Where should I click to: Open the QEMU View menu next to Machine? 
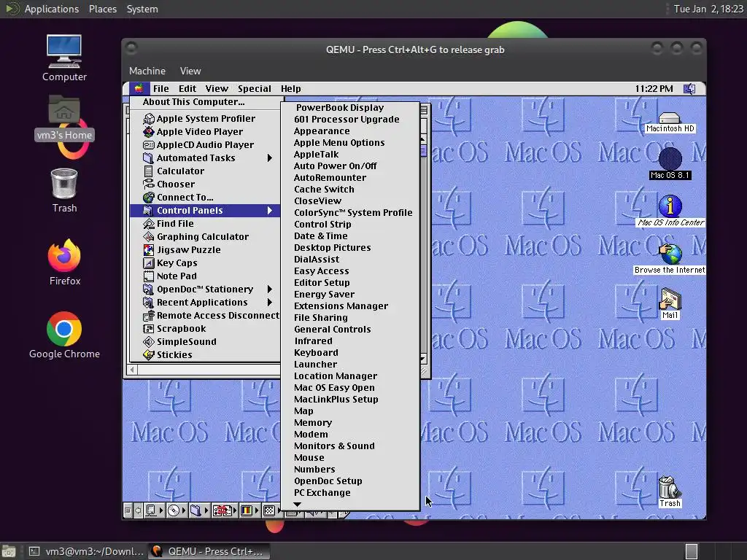pyautogui.click(x=190, y=71)
